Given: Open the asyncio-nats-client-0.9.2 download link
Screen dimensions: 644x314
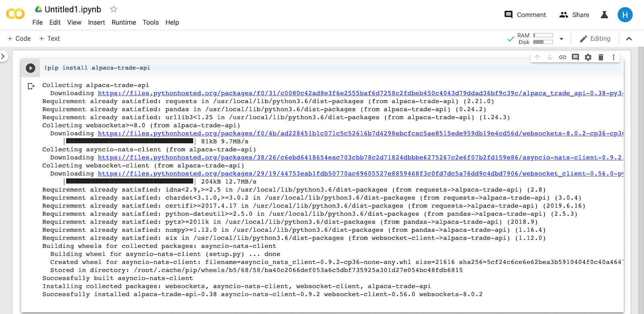Looking at the screenshot, I should tap(361, 158).
